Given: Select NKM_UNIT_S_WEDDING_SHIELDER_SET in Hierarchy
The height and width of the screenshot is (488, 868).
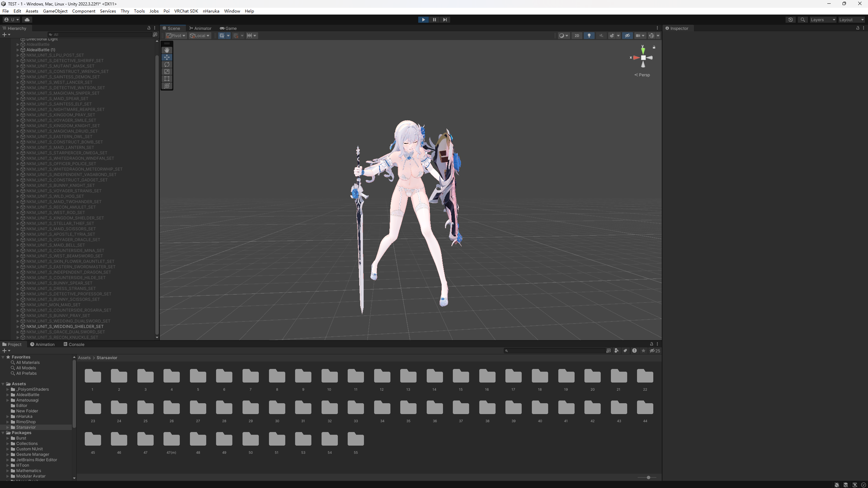Looking at the screenshot, I should point(65,327).
